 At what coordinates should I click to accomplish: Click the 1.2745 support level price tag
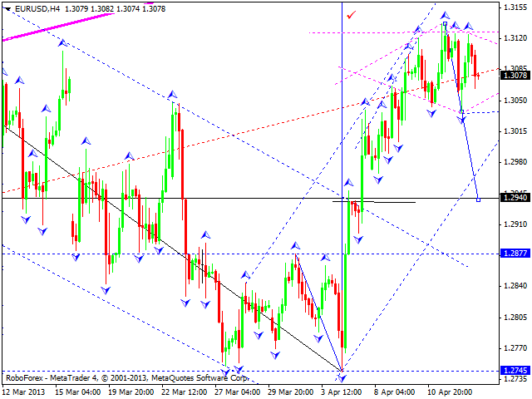(513, 371)
